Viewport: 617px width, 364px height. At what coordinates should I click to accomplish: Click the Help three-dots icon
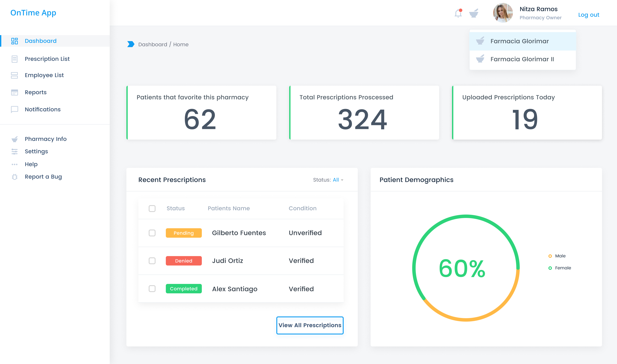(x=15, y=164)
